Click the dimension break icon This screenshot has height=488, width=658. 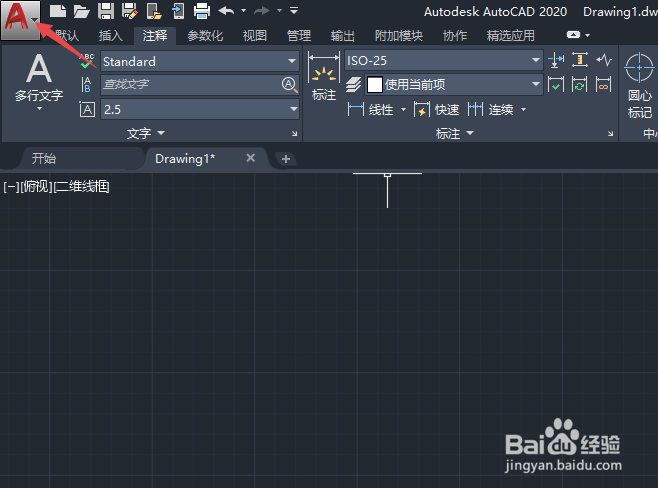point(556,60)
